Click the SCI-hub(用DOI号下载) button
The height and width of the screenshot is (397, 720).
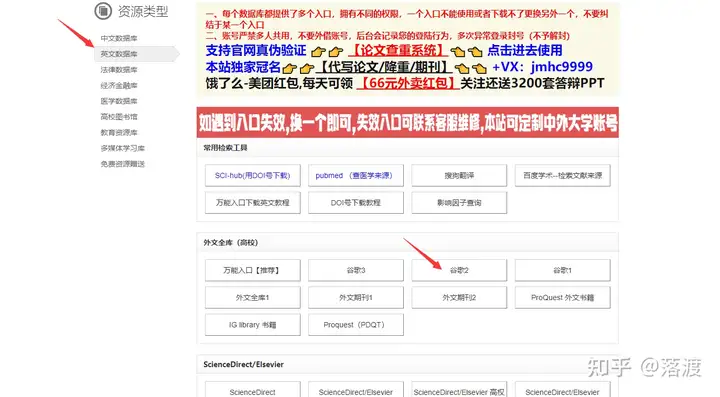coord(253,175)
